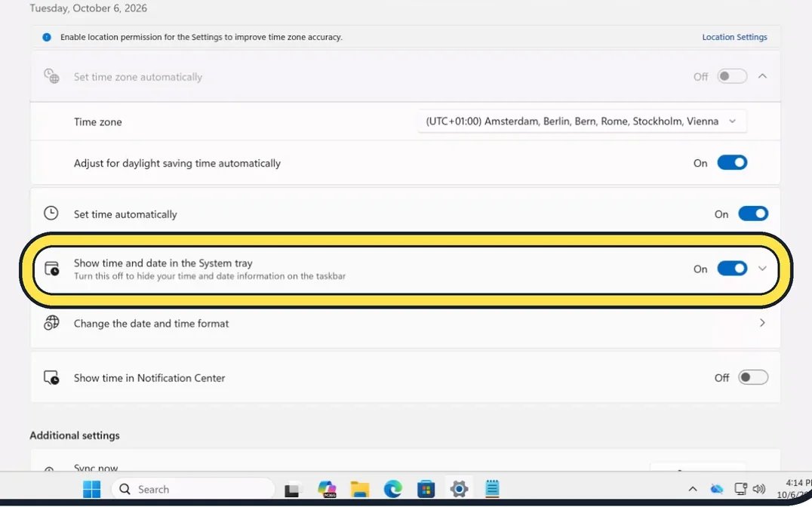Disable the Set time automatically switch
The height and width of the screenshot is (507, 812).
click(753, 214)
